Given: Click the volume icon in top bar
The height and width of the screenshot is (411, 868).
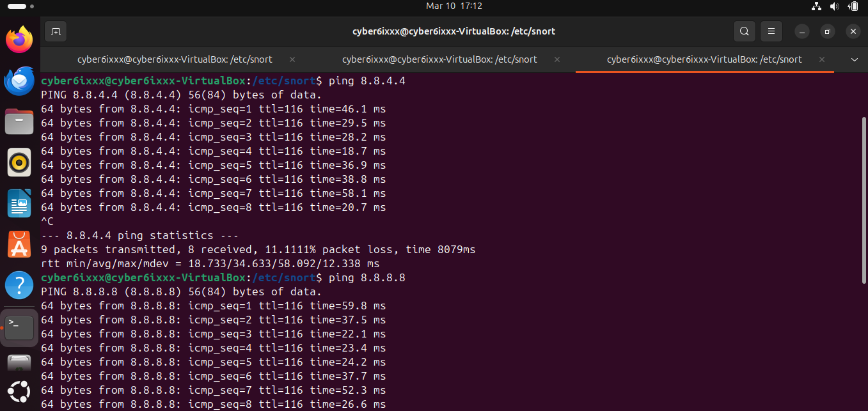Looking at the screenshot, I should point(834,6).
